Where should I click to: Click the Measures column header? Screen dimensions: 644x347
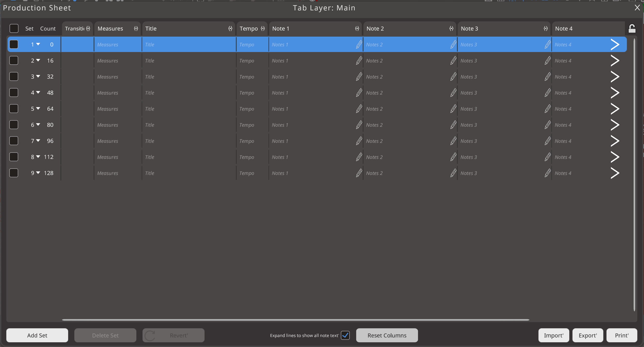click(110, 29)
